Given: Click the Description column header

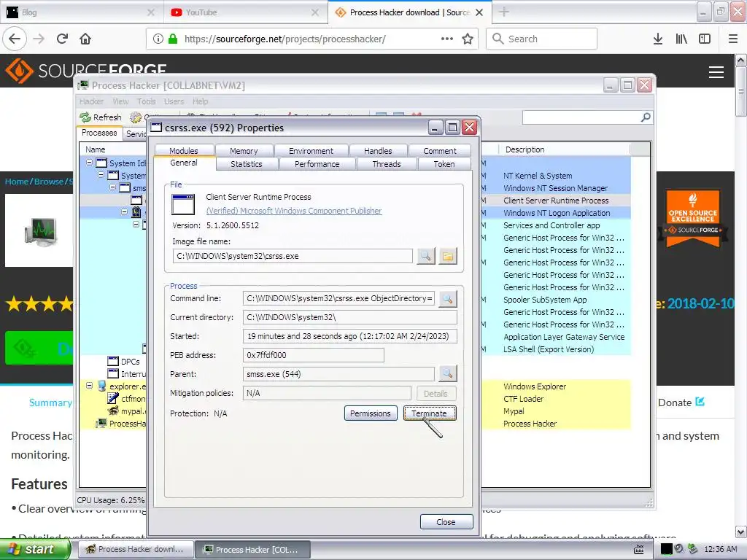Looking at the screenshot, I should tap(564, 149).
